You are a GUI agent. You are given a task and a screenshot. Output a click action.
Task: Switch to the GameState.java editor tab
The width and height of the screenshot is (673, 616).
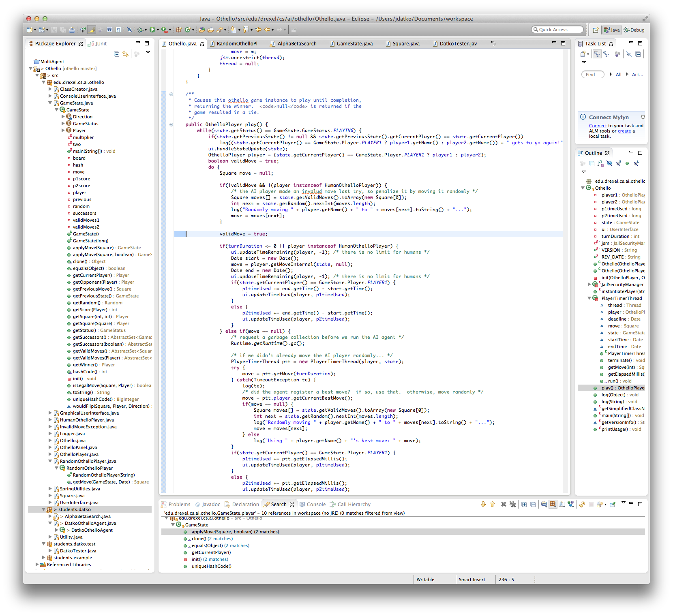coord(354,44)
